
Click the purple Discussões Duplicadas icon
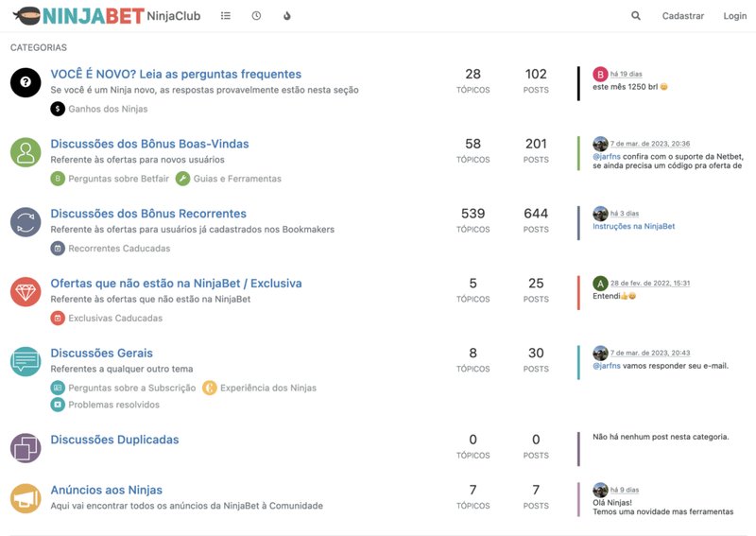coord(26,448)
